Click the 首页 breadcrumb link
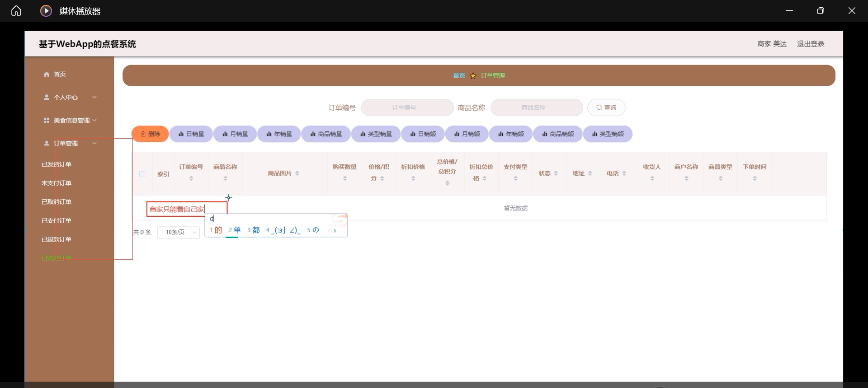 [x=459, y=75]
